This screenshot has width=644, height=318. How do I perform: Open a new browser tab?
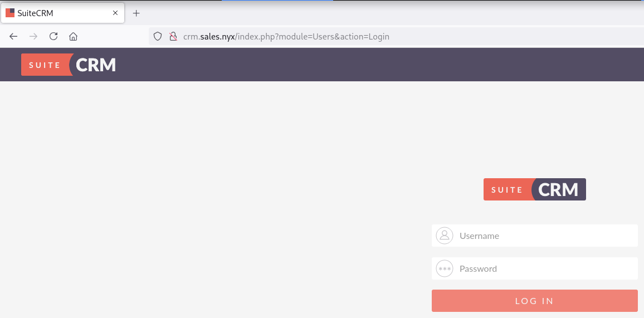point(136,13)
